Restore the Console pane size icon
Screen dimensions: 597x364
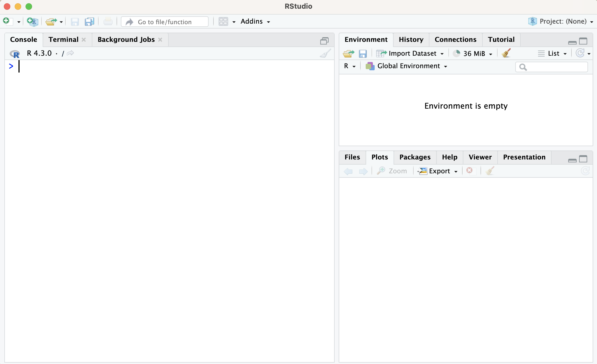tap(324, 41)
